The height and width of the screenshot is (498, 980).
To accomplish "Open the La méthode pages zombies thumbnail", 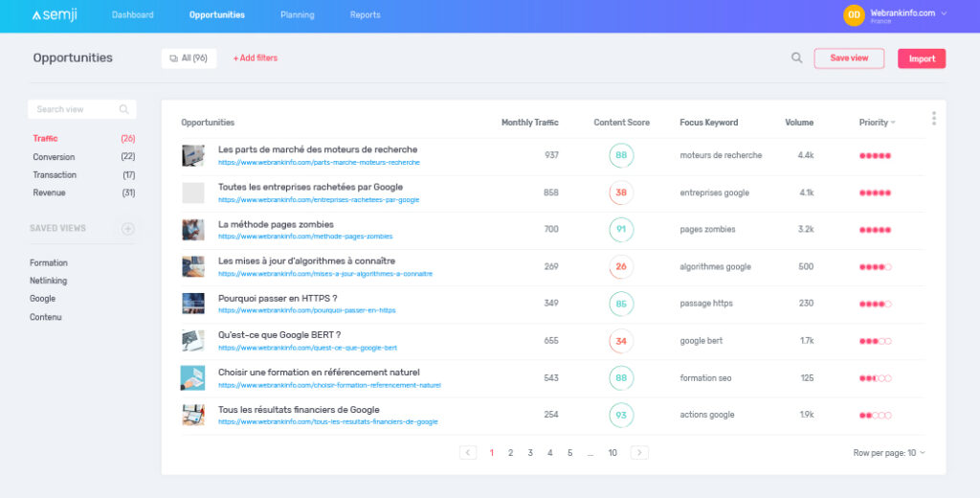I will 193,230.
